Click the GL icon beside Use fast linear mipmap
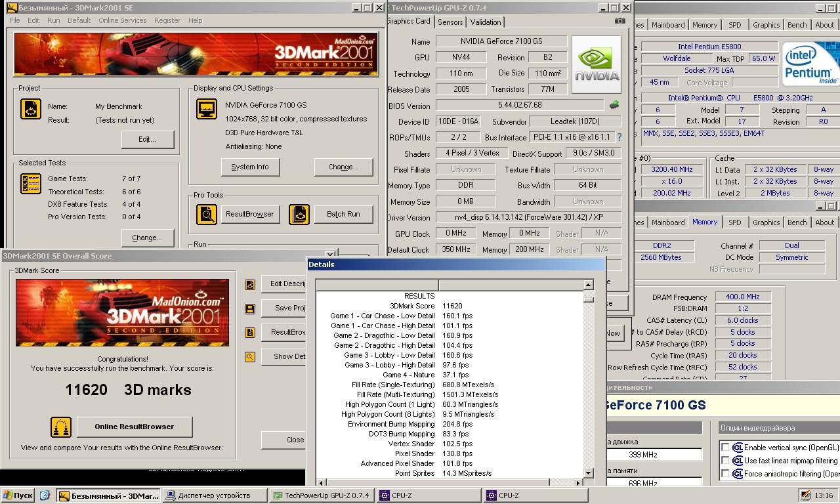 coord(738,461)
